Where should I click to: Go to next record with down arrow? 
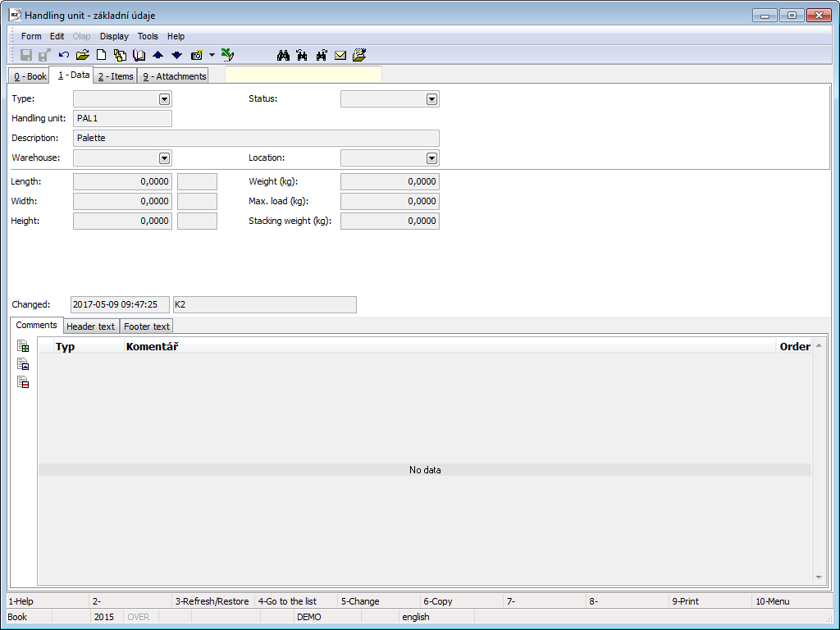coord(176,55)
